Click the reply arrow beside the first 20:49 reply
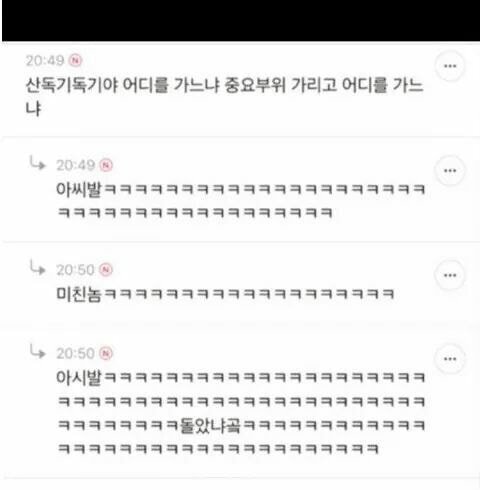Screen dimensions: 480x490 (x=37, y=163)
